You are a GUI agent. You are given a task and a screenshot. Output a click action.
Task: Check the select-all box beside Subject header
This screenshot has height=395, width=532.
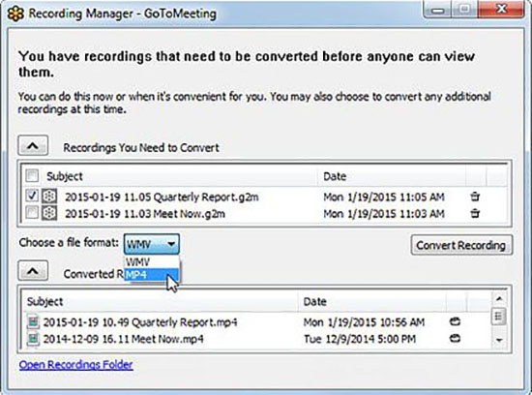32,175
